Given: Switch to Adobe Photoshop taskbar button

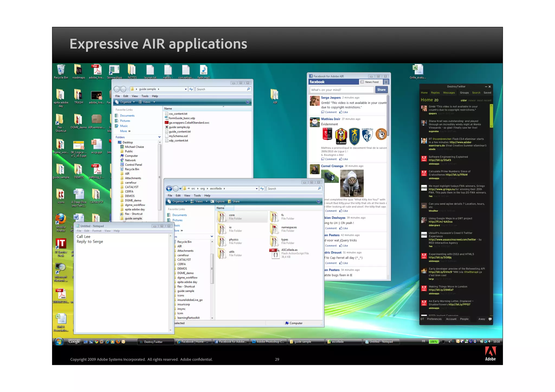Looking at the screenshot, I should coord(268,342).
